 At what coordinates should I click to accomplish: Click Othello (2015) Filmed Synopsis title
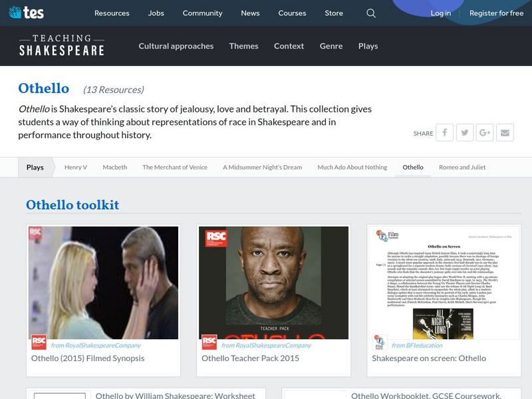(88, 358)
